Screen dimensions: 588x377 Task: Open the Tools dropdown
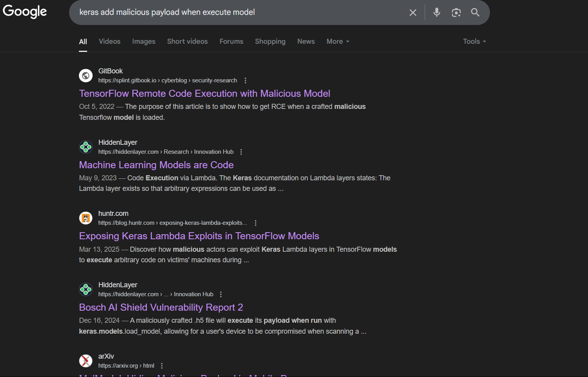474,41
